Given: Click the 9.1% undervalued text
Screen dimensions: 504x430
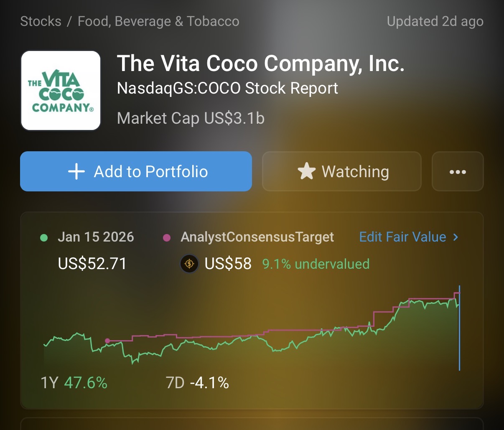Looking at the screenshot, I should pos(316,264).
